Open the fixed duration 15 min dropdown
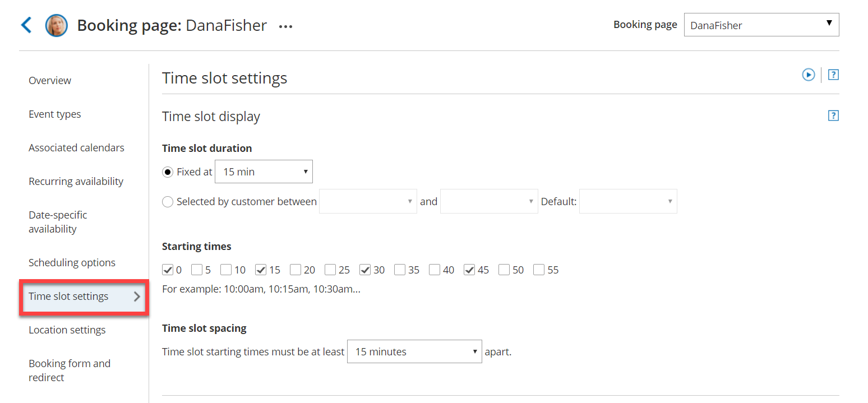Viewport: 868px width, 403px height. pos(264,172)
